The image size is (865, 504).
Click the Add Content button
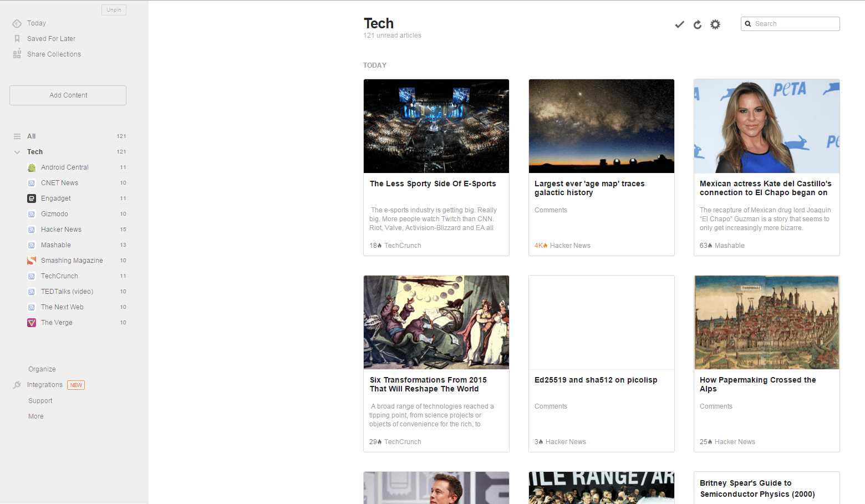[x=68, y=95]
